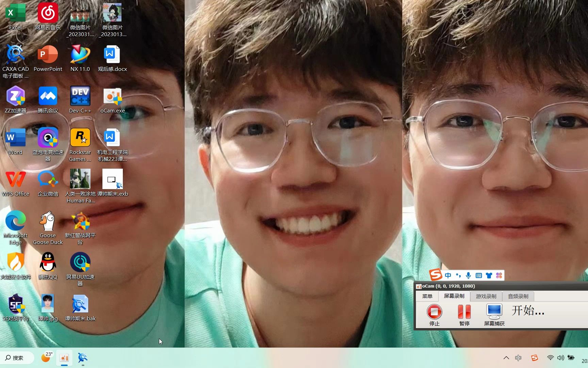This screenshot has height=368, width=588.
Task: Click the Sogou tray icon
Action: click(535, 358)
